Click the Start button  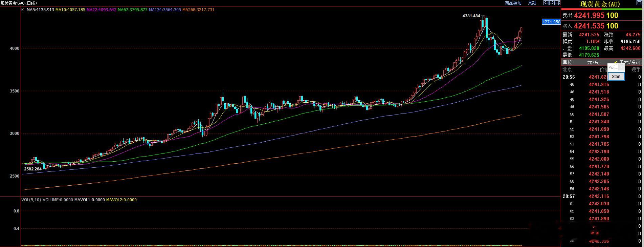point(616,76)
